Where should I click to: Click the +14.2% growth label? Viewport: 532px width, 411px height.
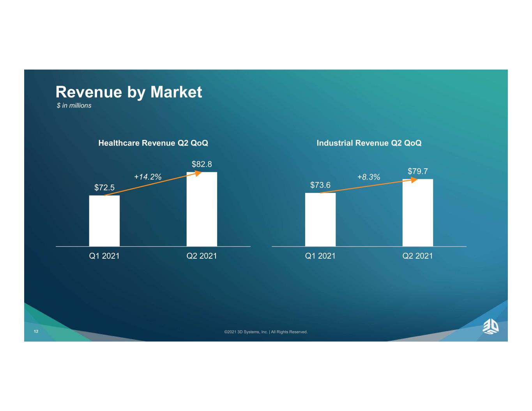[x=148, y=177]
